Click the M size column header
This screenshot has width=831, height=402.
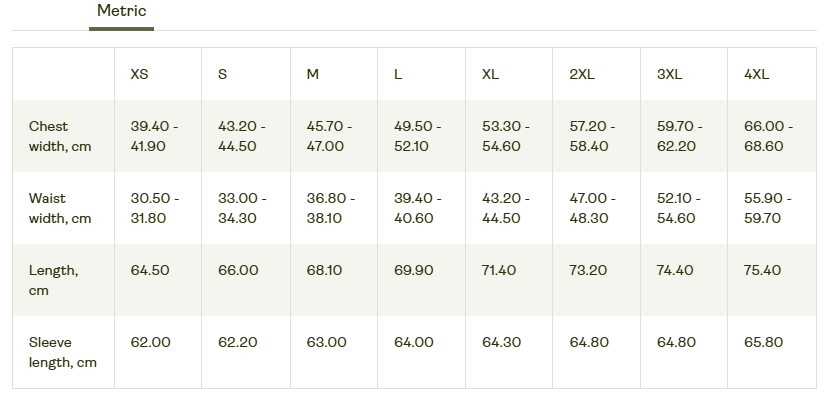coord(312,75)
